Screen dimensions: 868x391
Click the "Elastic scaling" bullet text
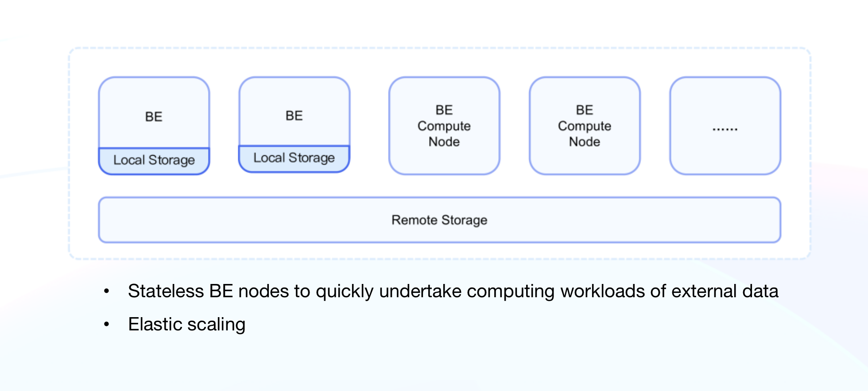(186, 324)
